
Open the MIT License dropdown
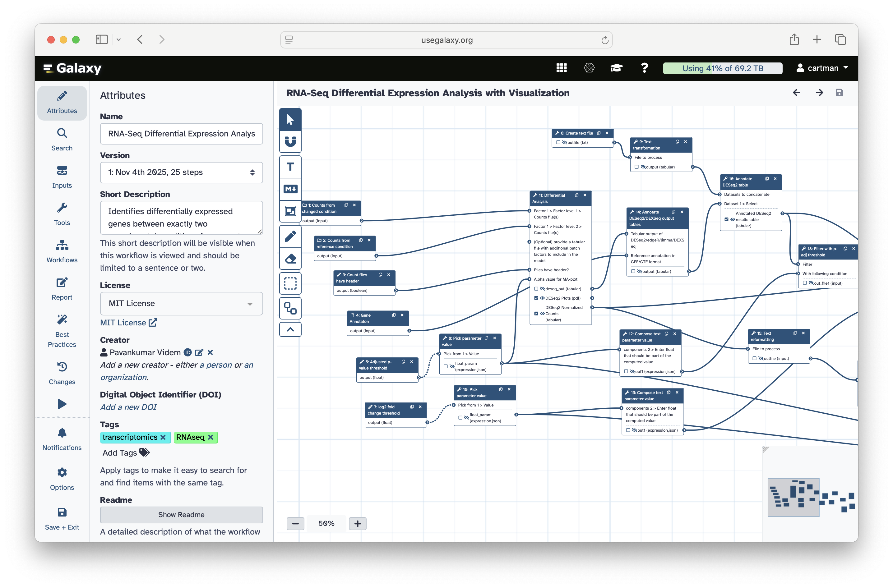coord(181,303)
